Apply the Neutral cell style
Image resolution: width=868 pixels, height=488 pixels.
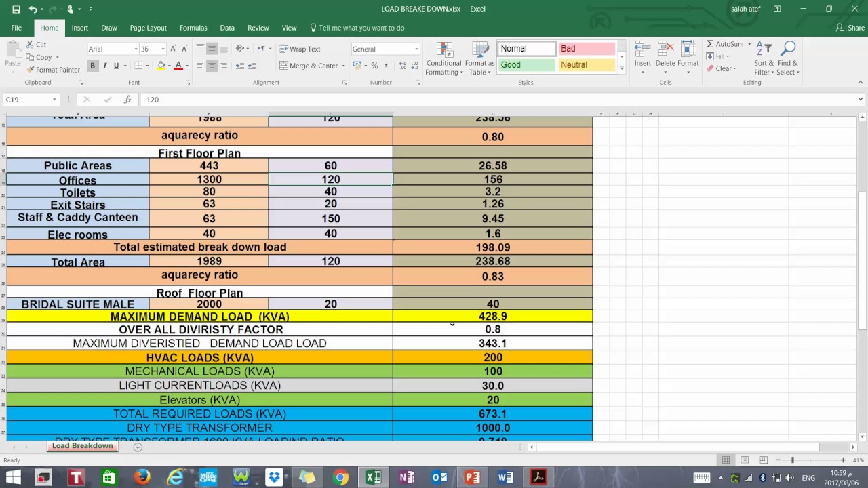tap(586, 65)
